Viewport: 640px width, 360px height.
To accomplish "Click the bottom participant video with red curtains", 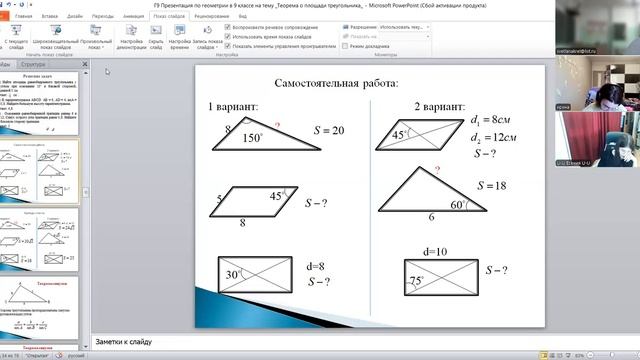I will click(x=598, y=139).
